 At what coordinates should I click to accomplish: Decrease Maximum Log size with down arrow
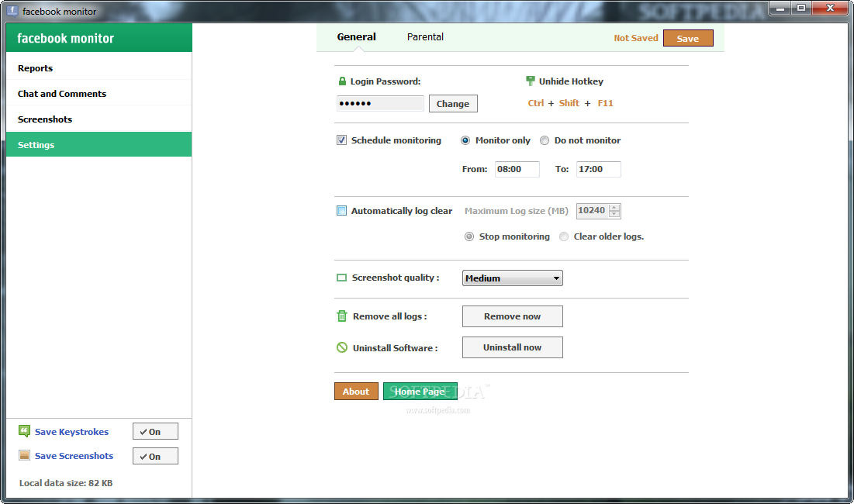click(x=614, y=215)
